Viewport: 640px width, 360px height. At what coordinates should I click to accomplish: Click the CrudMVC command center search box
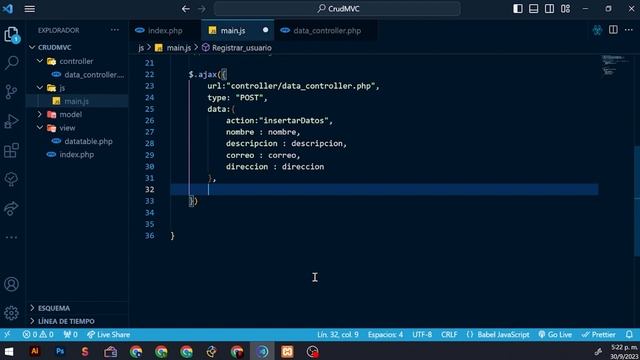click(x=338, y=9)
